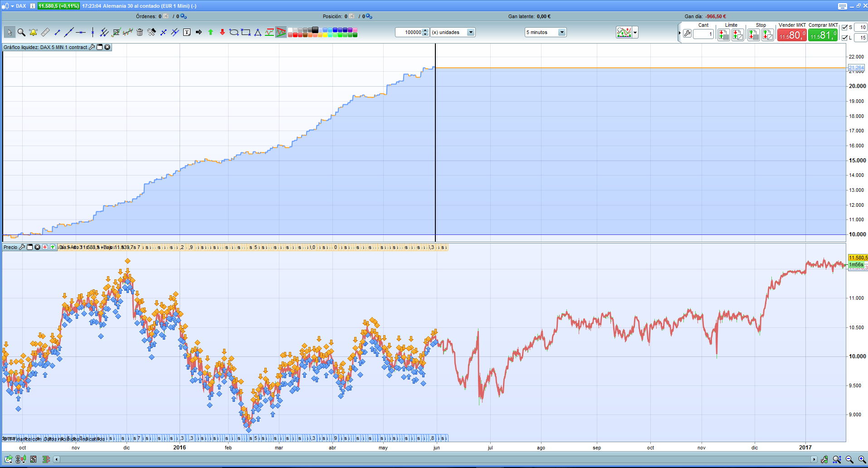Open the Precio panel settings wrench
This screenshot has height=468, width=868.
pos(22,247)
